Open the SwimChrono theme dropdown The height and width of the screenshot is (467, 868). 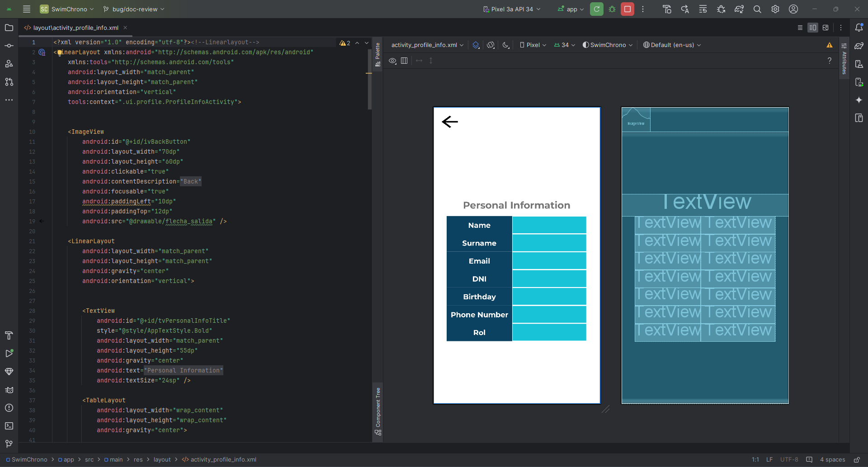[608, 45]
